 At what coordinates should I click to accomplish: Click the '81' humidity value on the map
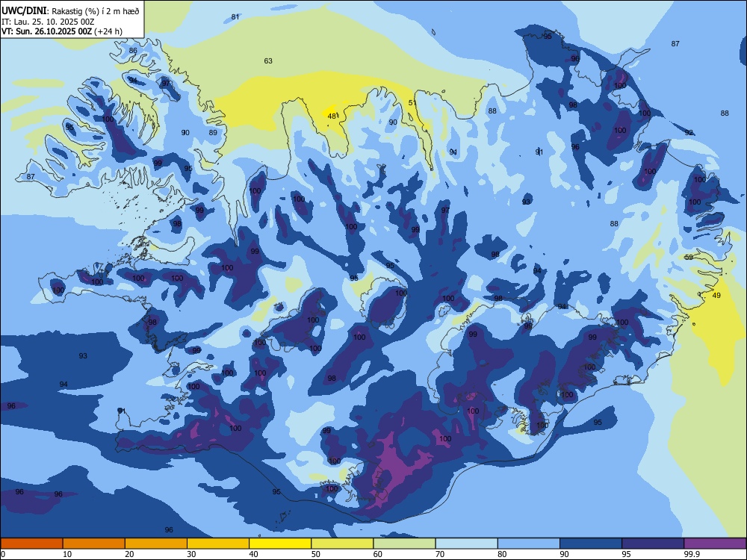(235, 16)
